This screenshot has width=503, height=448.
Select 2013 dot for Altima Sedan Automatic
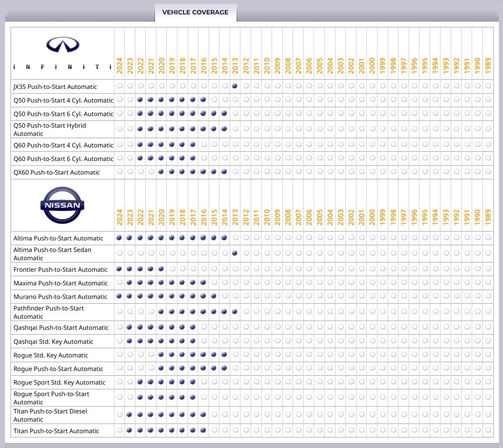click(235, 253)
